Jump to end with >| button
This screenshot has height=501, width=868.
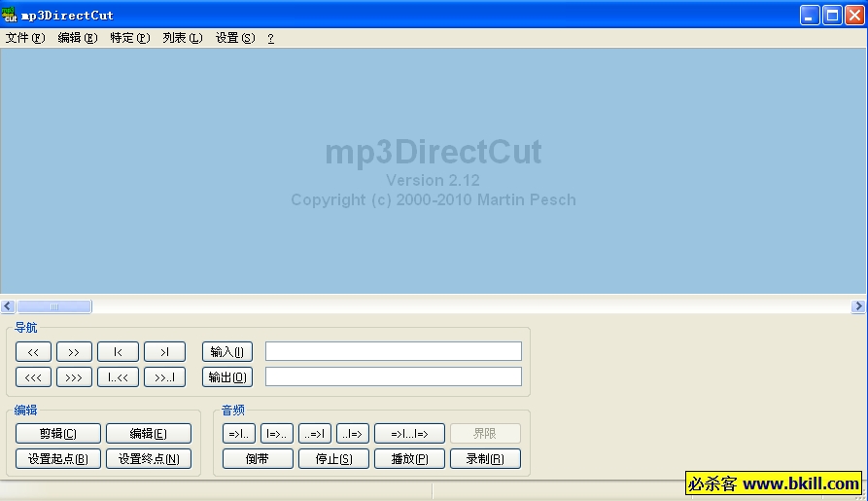tap(165, 352)
